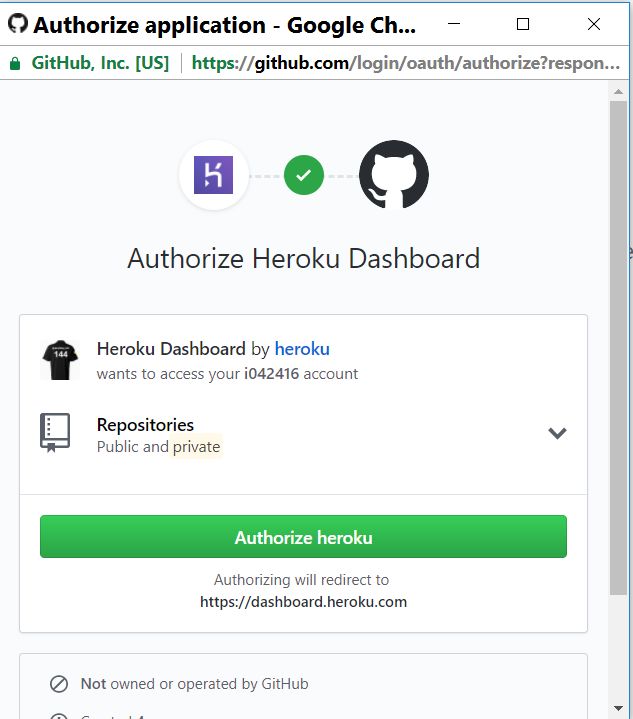Click the Authorize heroku button
This screenshot has width=633, height=719.
pyautogui.click(x=303, y=536)
